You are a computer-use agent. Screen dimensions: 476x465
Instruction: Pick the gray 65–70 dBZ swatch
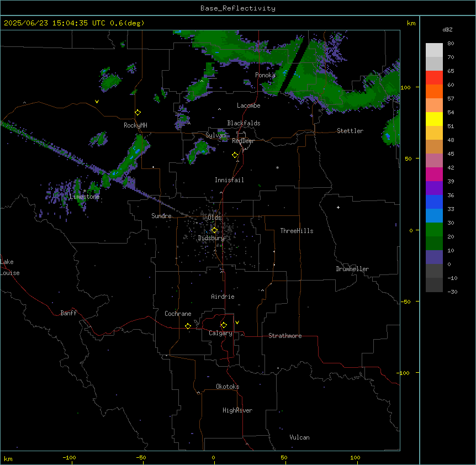pos(434,64)
